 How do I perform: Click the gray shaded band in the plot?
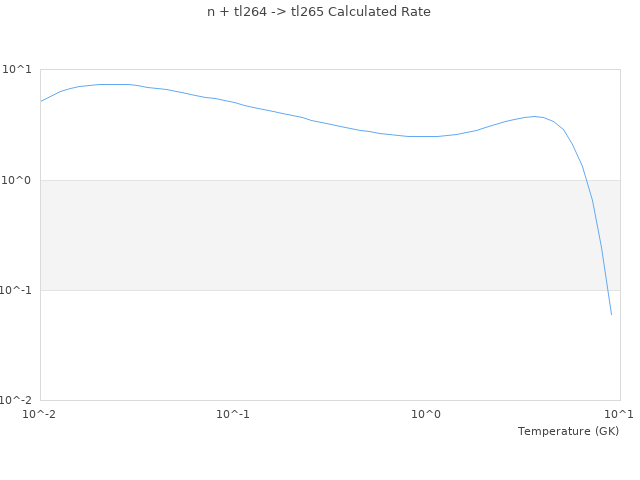click(x=300, y=235)
